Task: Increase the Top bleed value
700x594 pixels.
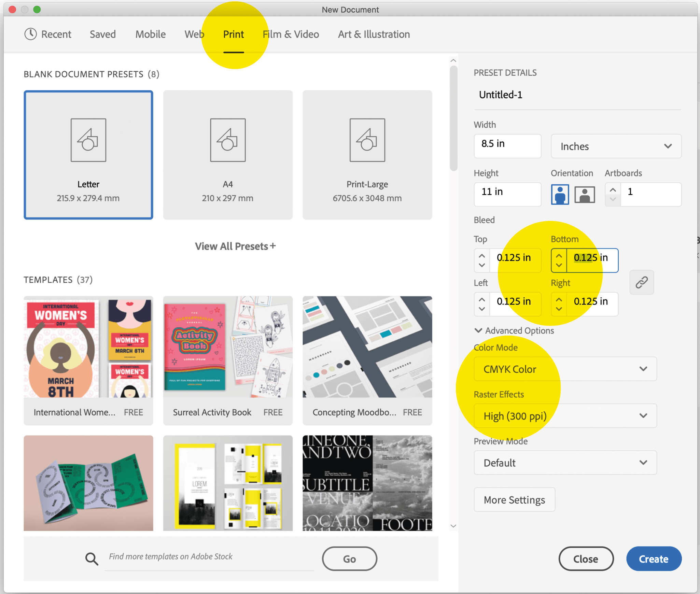Action: click(482, 256)
